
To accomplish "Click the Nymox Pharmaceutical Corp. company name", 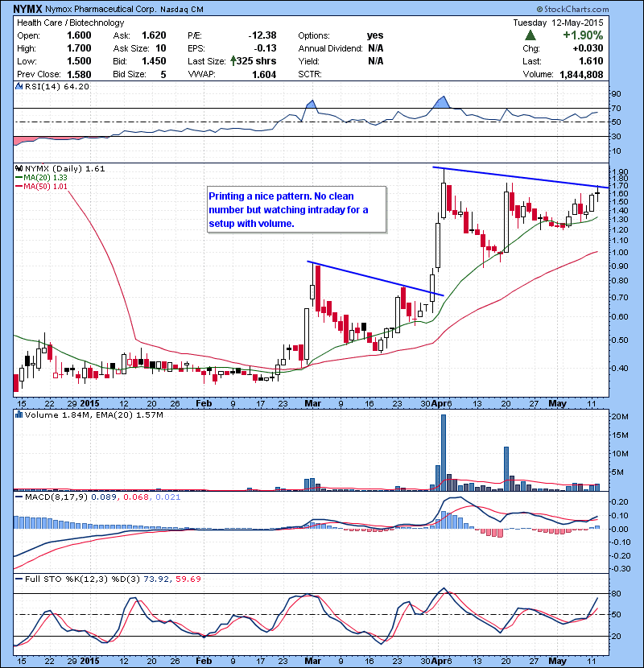I will 101,9.
